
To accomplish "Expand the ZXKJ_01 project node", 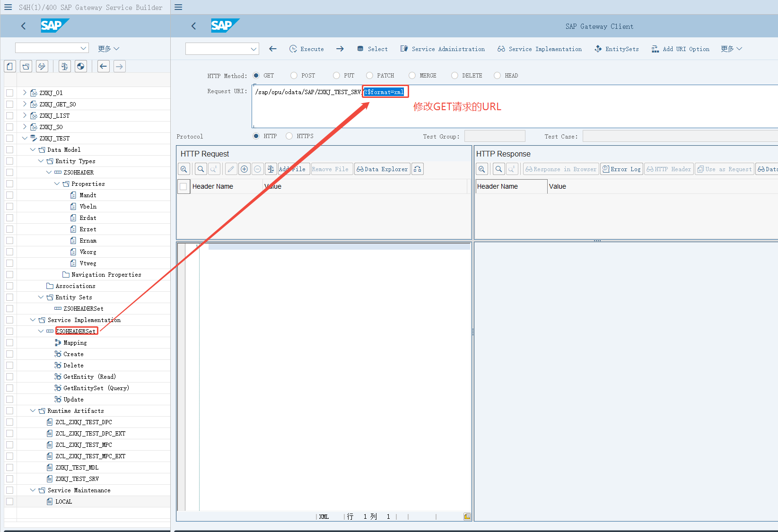I will coord(25,93).
